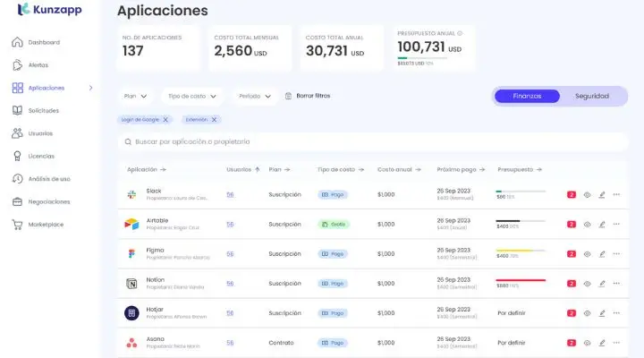Expand the Aplicaciones sidebar chevron

click(90, 88)
